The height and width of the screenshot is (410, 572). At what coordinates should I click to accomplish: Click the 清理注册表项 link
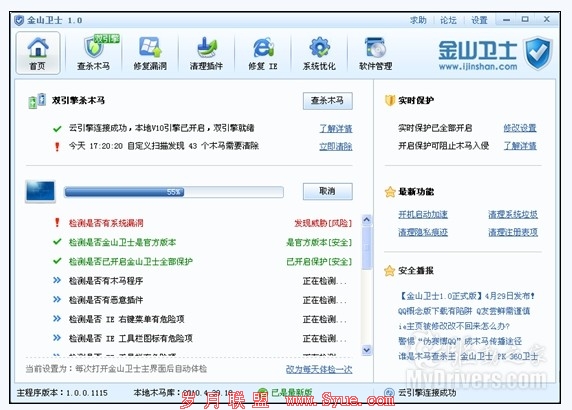tap(513, 232)
